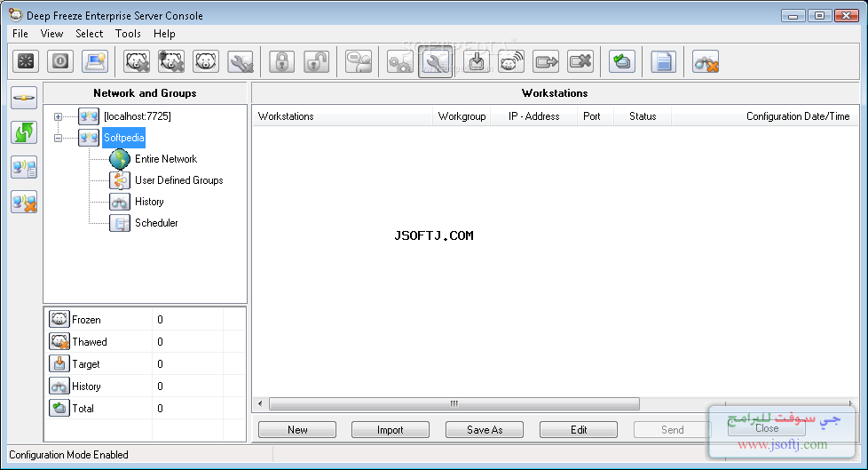Viewport: 868px width, 470px height.
Task: Select [localhost:7725] in the network tree
Action: coord(138,116)
